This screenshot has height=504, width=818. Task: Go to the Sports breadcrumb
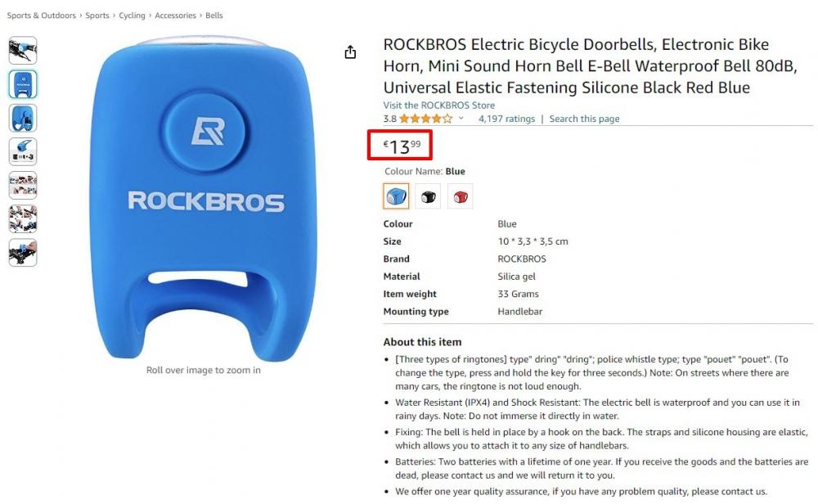pos(97,15)
